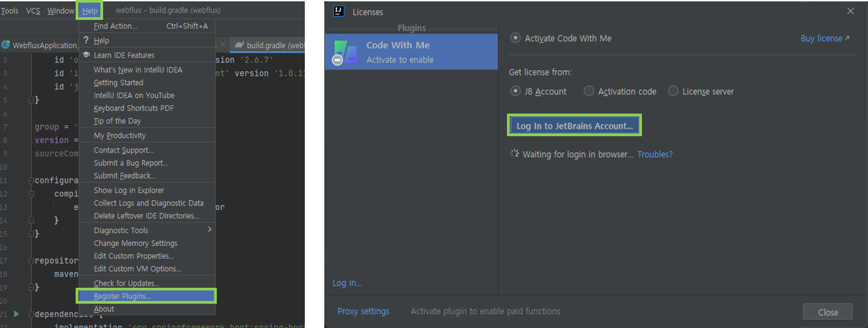
Task: Click the 'Waiting for login in browser...' text
Action: click(x=578, y=154)
